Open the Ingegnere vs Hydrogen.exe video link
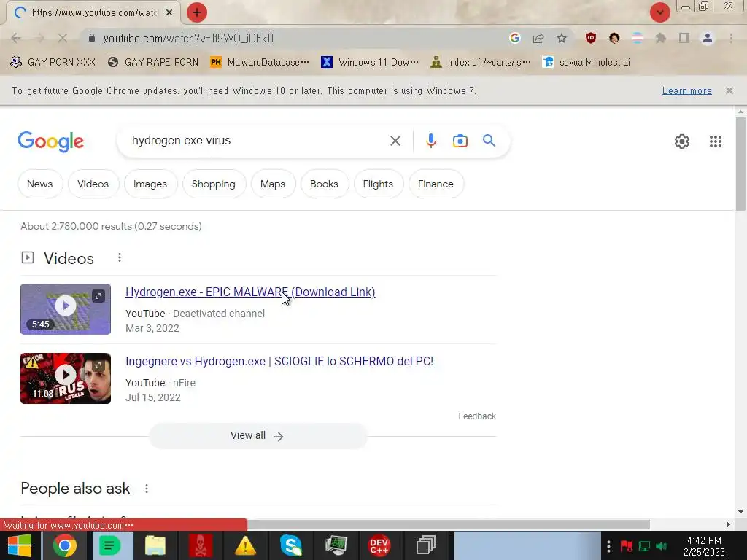The image size is (747, 560). (x=279, y=361)
